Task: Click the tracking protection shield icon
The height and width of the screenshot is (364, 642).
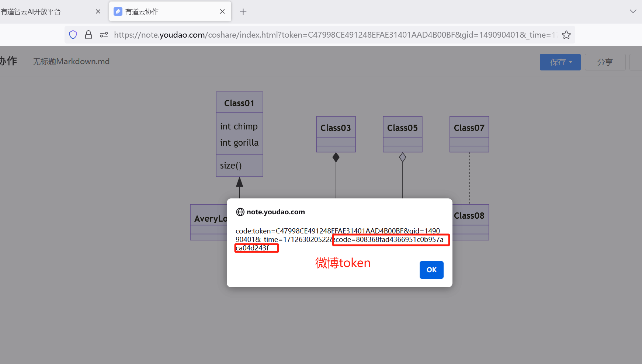Action: 73,35
